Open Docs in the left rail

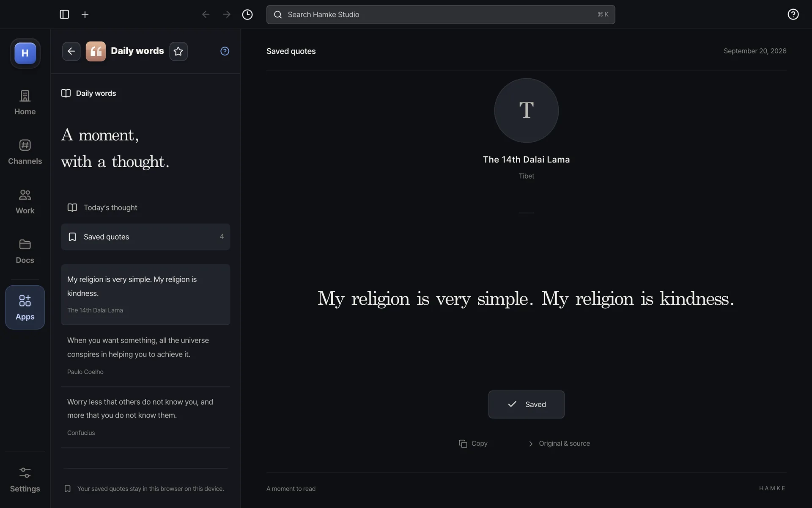(x=25, y=251)
